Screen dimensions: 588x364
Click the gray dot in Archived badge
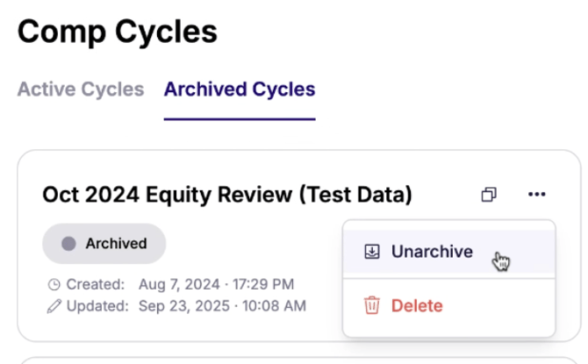pyautogui.click(x=68, y=244)
